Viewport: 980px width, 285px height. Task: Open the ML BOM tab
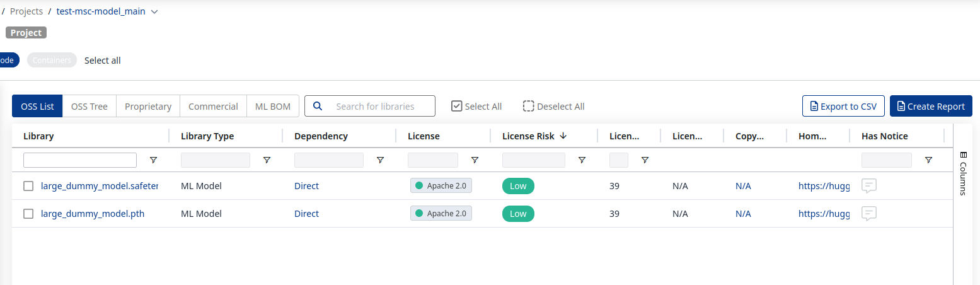[x=273, y=106]
